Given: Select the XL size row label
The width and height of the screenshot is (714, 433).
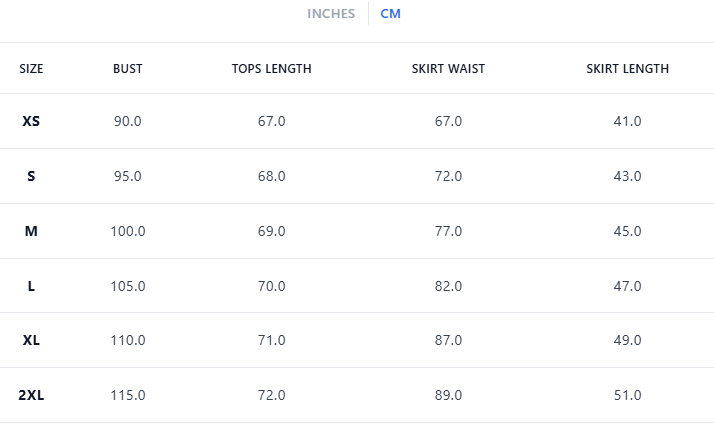Looking at the screenshot, I should coord(31,340).
